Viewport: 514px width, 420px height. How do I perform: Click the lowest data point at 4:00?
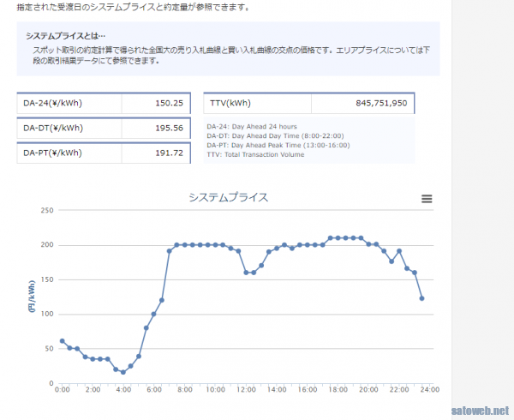pos(123,372)
